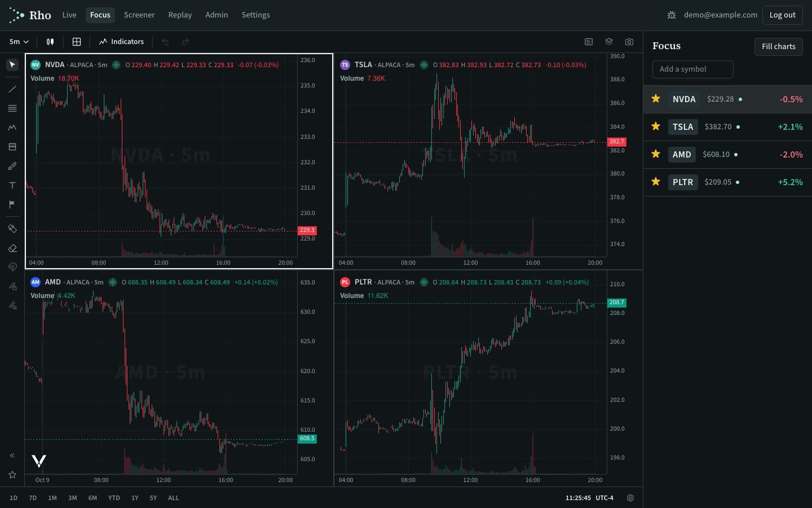Open chart settings gear near UTC-4
This screenshot has height=508, width=812.
click(630, 498)
